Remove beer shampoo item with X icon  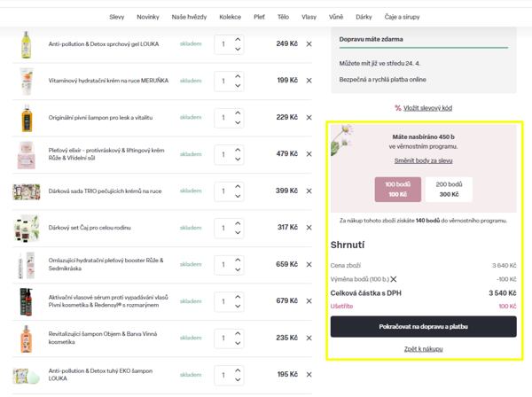[309, 117]
